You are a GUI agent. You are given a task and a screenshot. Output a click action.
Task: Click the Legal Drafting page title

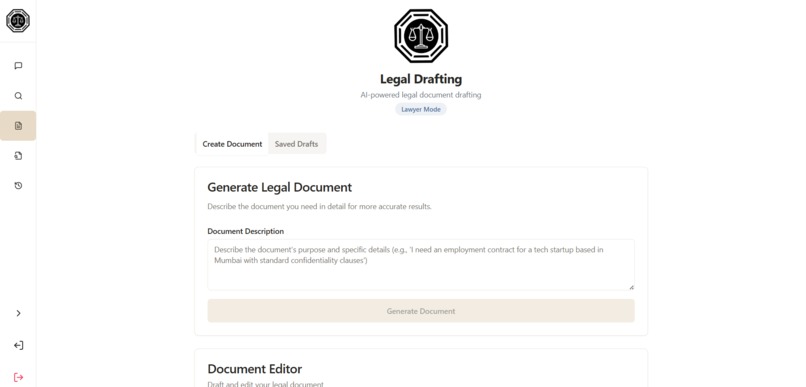[421, 79]
